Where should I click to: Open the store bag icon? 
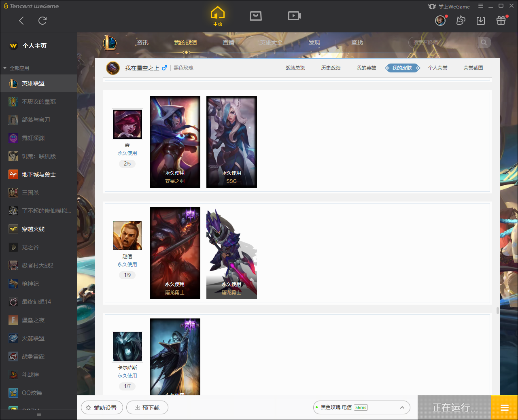point(256,16)
